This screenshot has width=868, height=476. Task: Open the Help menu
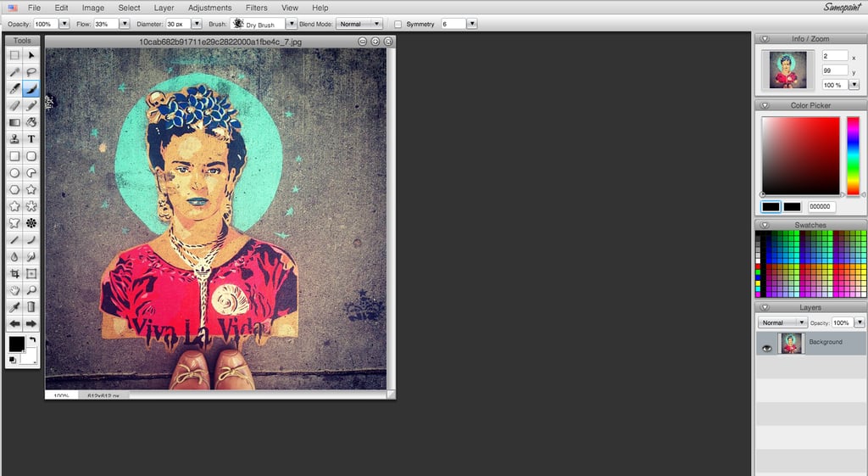coord(320,8)
